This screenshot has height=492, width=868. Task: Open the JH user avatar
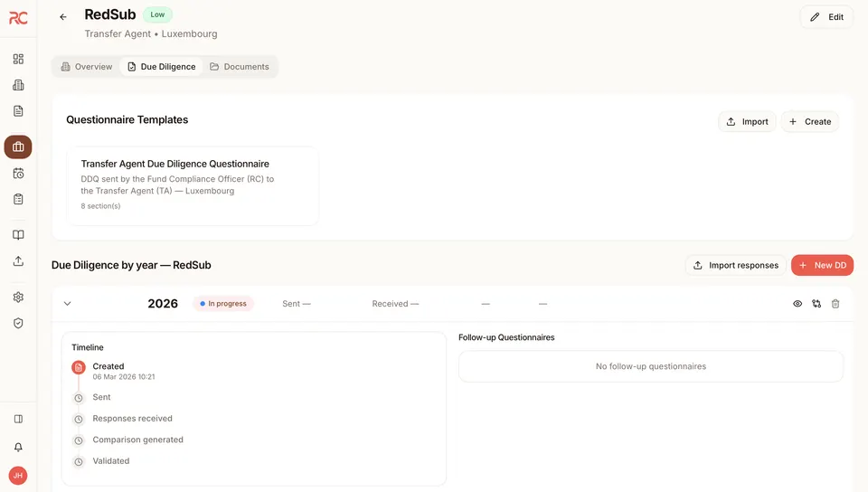click(x=18, y=476)
